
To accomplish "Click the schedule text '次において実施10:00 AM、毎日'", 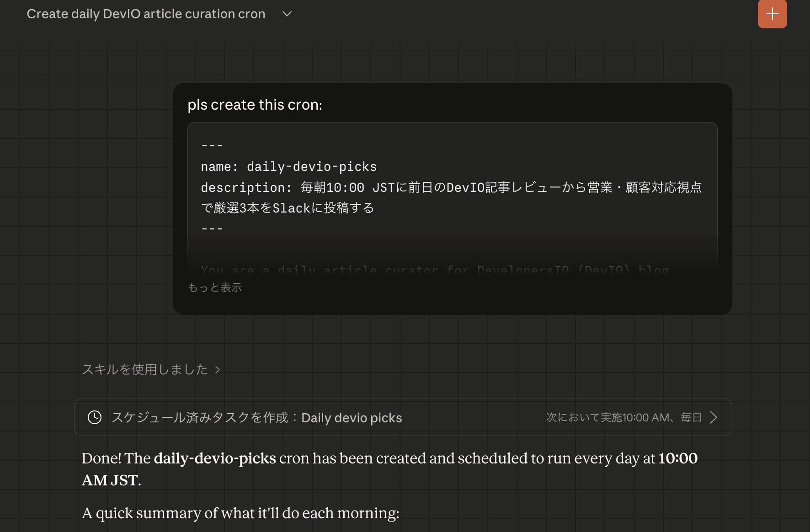I will [x=623, y=417].
